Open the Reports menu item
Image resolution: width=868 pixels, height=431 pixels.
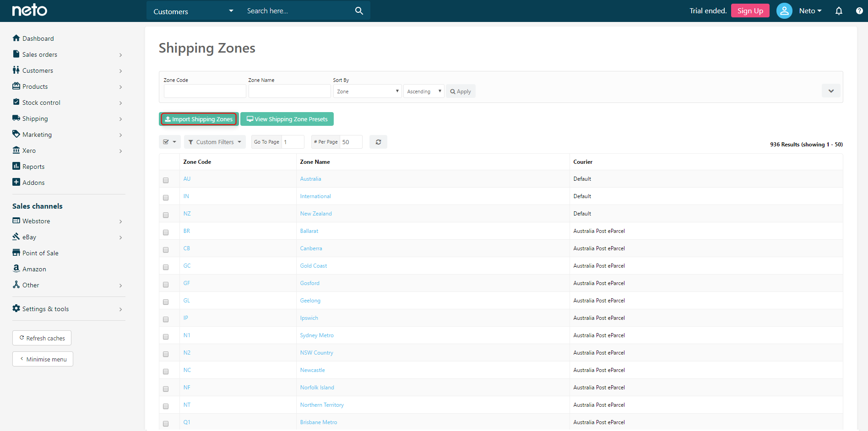click(33, 167)
